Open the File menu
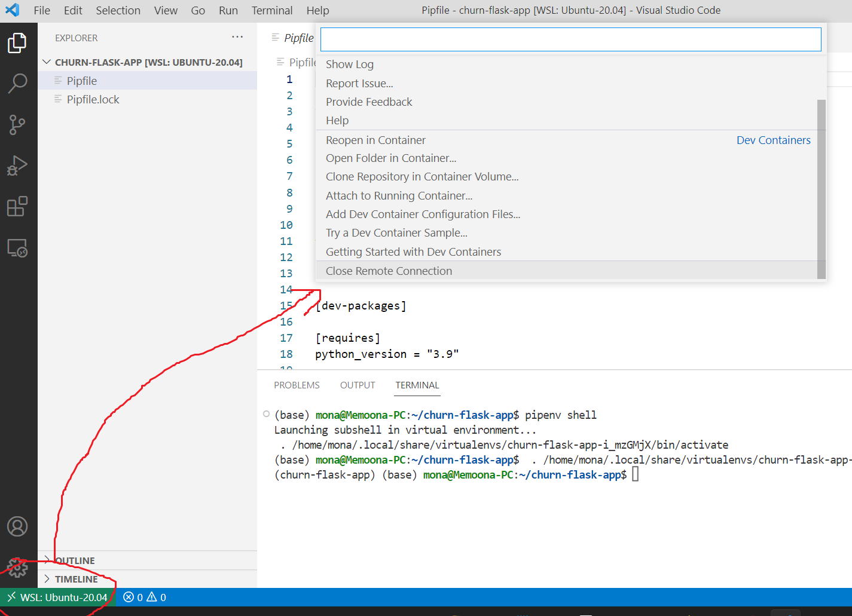 pos(42,10)
